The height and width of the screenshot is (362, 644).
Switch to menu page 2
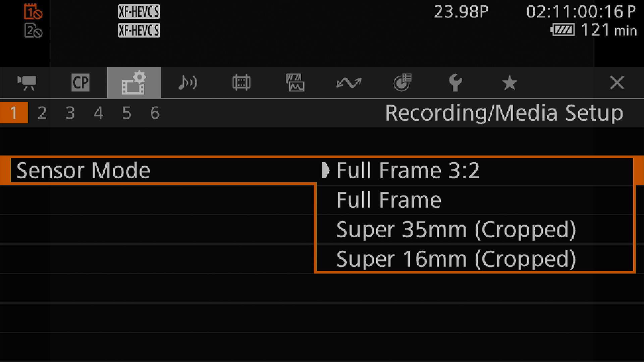[42, 113]
